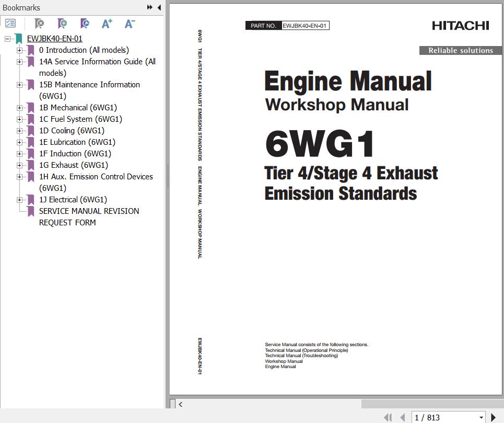
Task: Click the 1D Cooling bookmark ribbon icon
Action: click(x=31, y=131)
